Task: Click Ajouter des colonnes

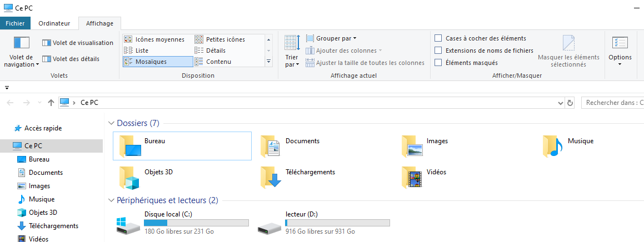Action: tap(344, 51)
